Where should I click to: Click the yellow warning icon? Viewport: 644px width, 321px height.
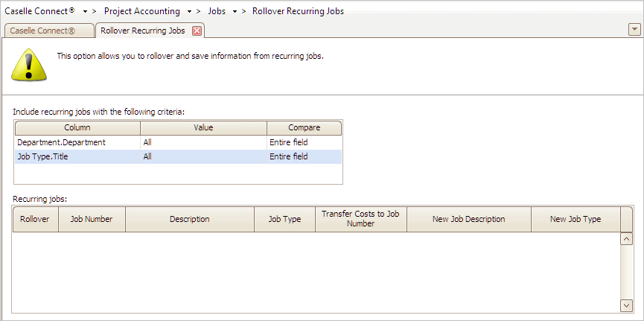29,65
